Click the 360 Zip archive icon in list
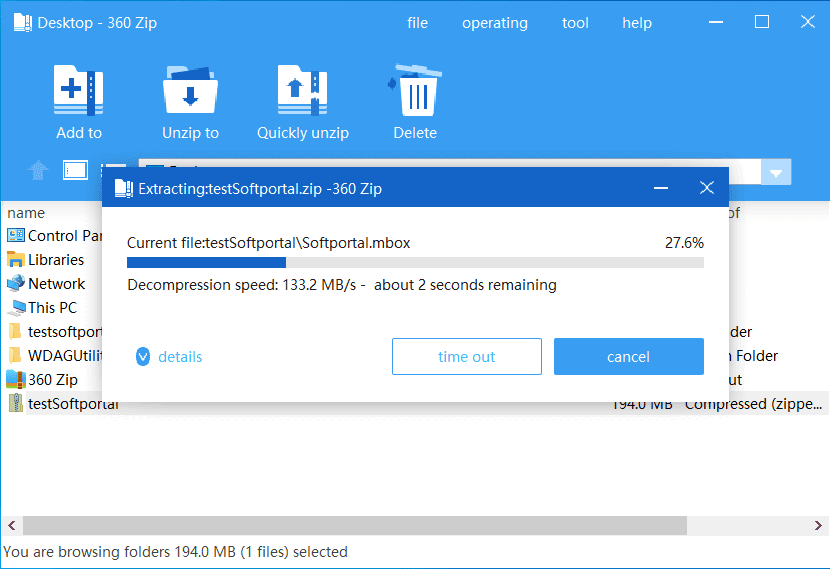The height and width of the screenshot is (569, 830). tap(16, 380)
